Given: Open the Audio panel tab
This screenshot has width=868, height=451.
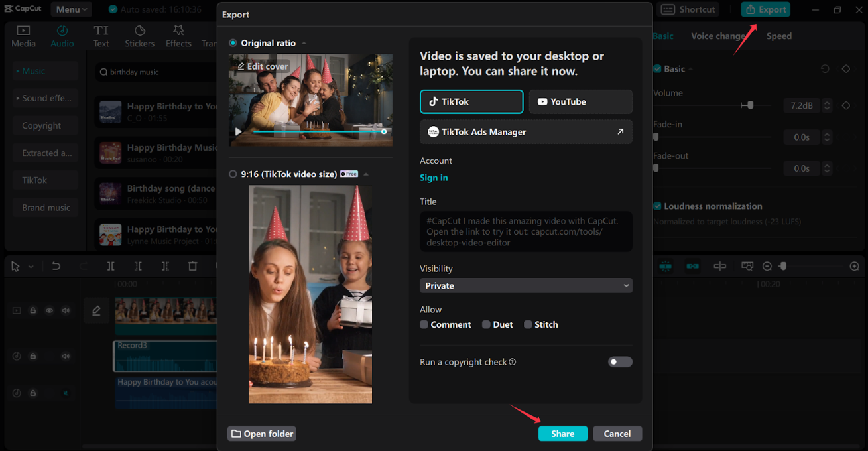Looking at the screenshot, I should tap(62, 36).
